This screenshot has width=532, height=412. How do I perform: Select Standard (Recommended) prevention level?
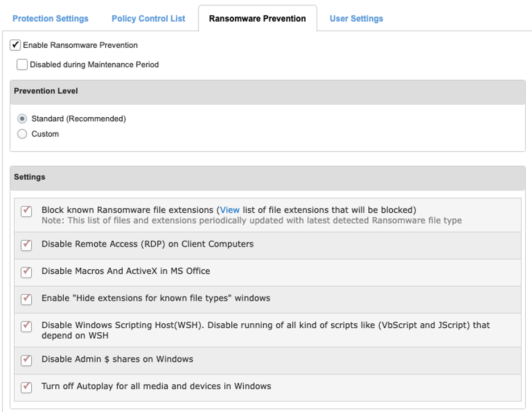(x=22, y=118)
